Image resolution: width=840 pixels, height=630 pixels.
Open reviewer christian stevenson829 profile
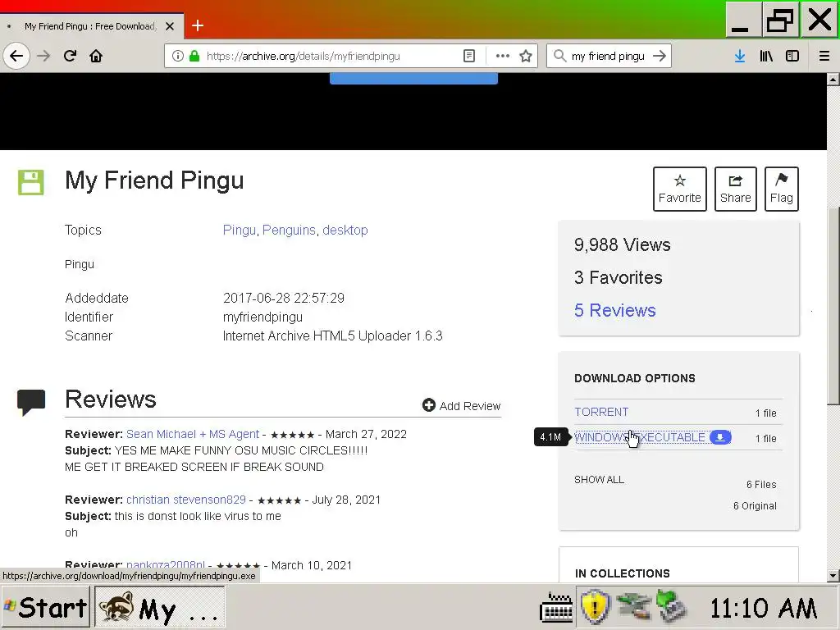coord(186,500)
